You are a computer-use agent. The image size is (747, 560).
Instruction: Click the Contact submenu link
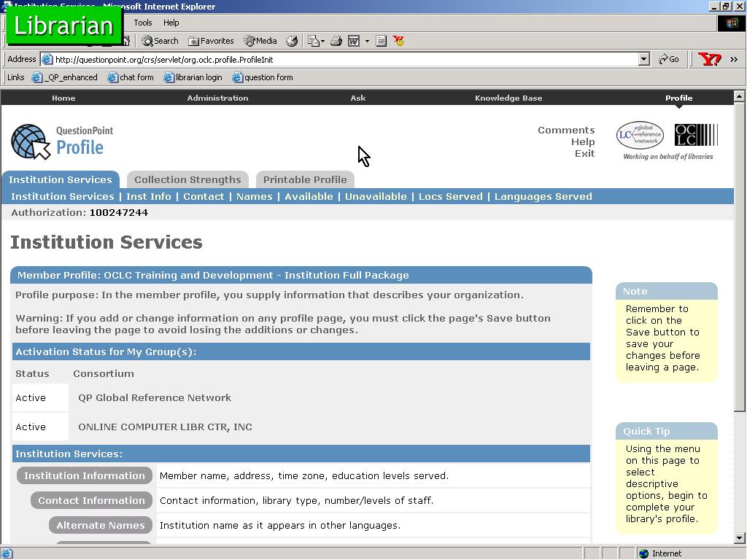(x=204, y=196)
